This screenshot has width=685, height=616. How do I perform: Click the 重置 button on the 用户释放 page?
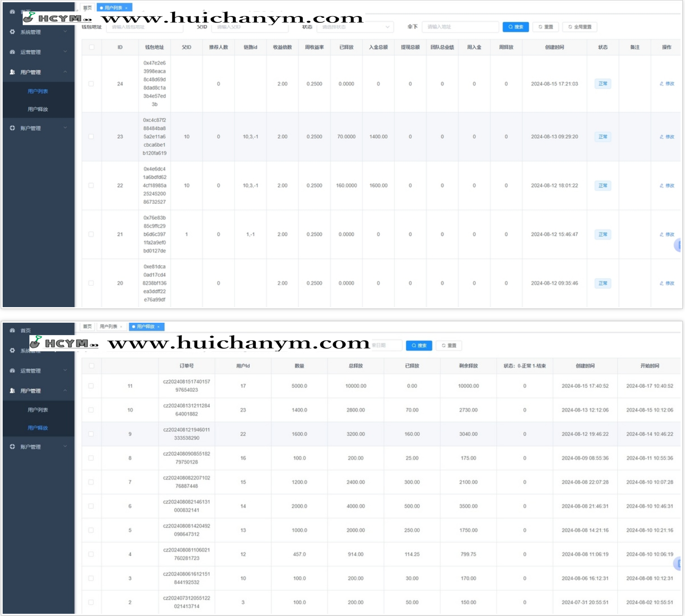click(x=449, y=345)
